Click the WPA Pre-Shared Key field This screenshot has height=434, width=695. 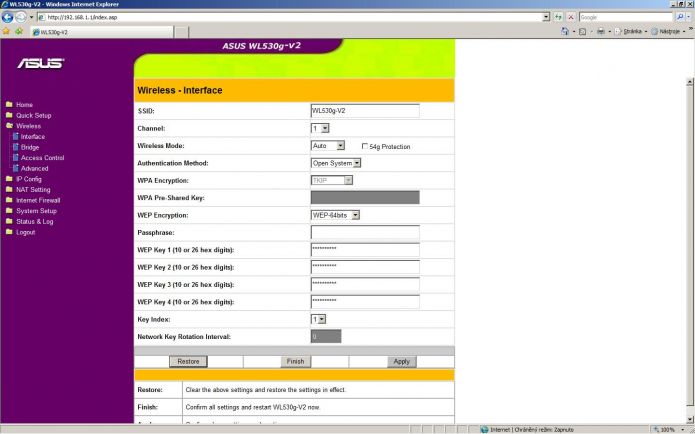click(x=365, y=198)
